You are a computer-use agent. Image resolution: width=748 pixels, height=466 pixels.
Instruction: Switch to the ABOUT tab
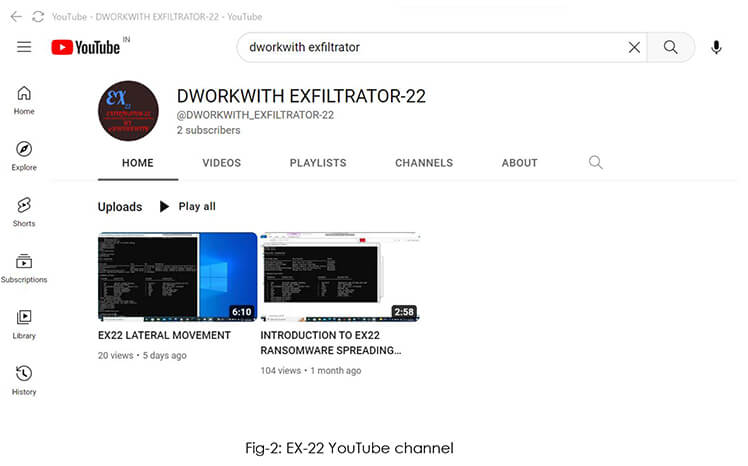[x=519, y=163]
